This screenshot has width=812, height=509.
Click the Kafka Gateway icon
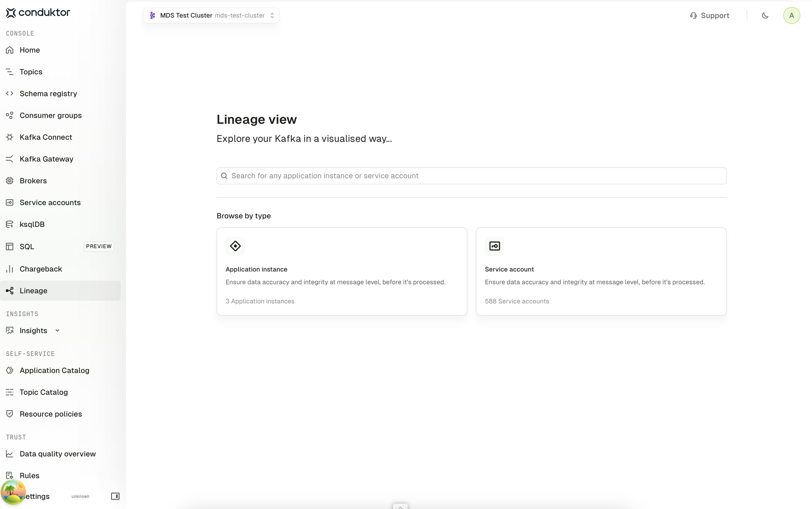coord(10,159)
